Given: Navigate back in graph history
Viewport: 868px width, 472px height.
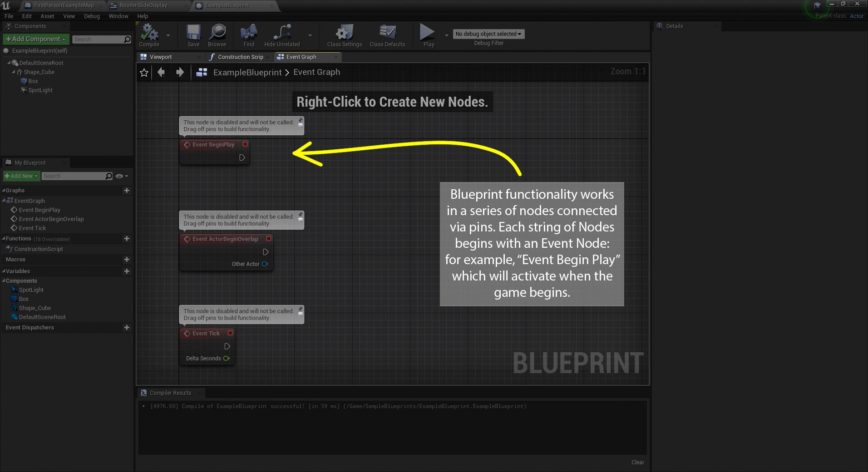Looking at the screenshot, I should click(161, 72).
